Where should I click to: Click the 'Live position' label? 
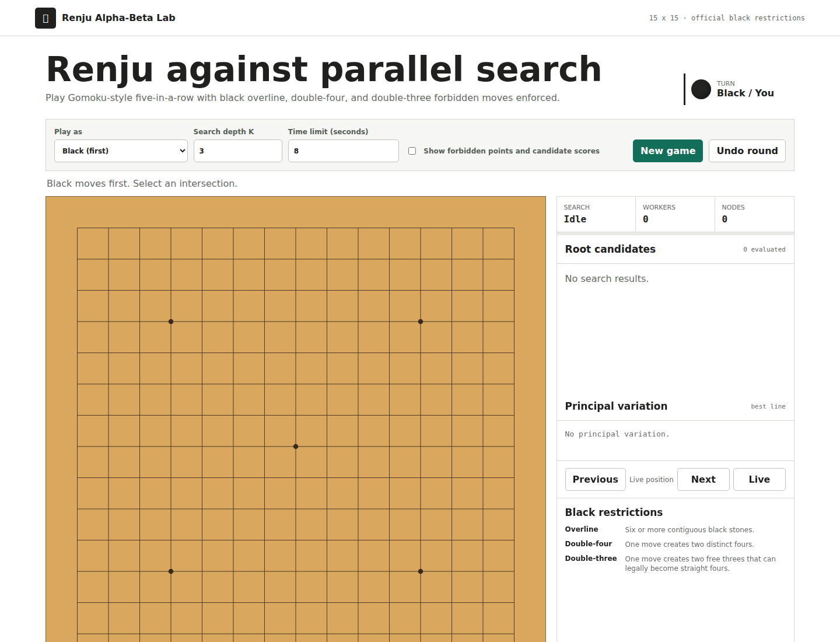[x=652, y=480]
